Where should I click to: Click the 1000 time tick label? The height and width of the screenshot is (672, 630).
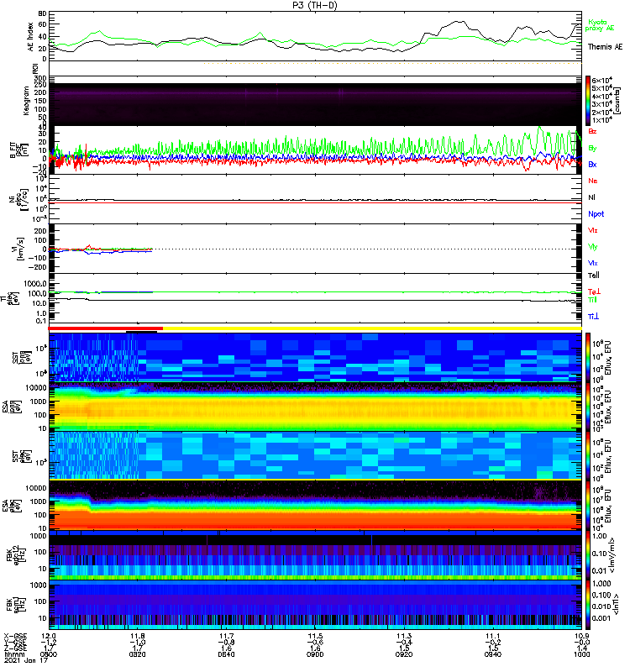[582, 654]
